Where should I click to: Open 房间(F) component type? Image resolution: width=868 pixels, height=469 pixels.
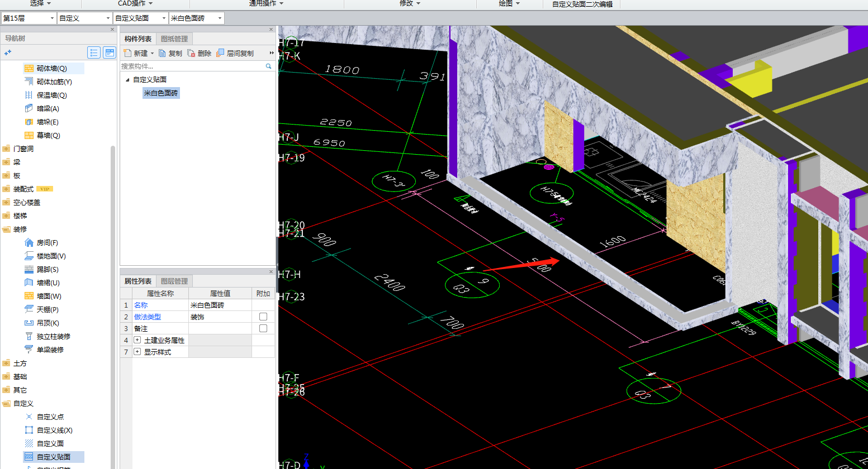pos(47,242)
